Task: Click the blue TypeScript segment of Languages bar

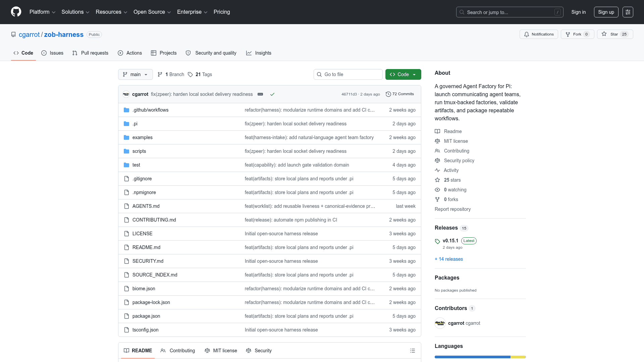Action: pyautogui.click(x=473, y=357)
